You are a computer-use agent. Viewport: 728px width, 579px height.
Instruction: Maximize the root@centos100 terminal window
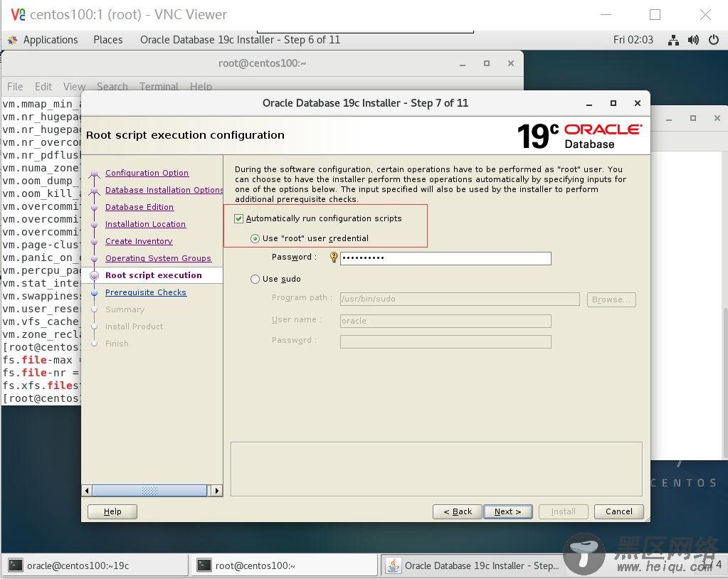pos(487,63)
